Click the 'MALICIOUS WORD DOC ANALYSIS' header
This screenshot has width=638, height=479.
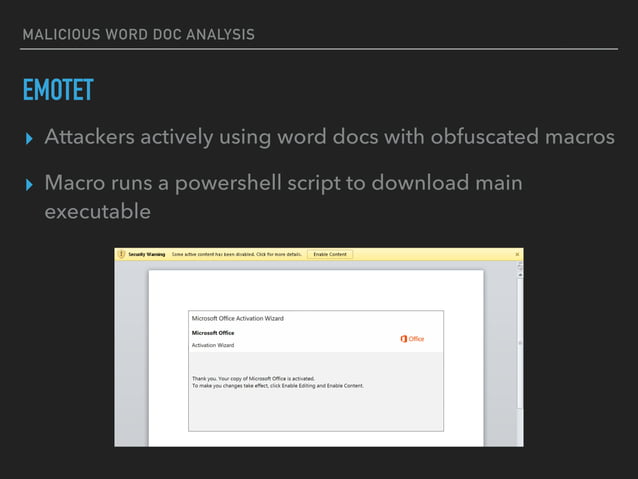(x=139, y=35)
